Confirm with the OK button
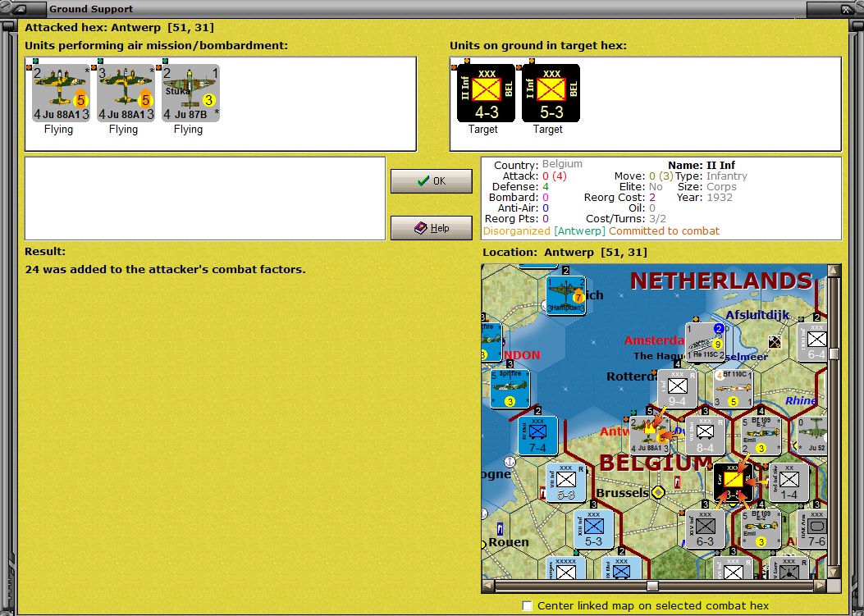Viewport: 864px width, 616px height. [432, 180]
